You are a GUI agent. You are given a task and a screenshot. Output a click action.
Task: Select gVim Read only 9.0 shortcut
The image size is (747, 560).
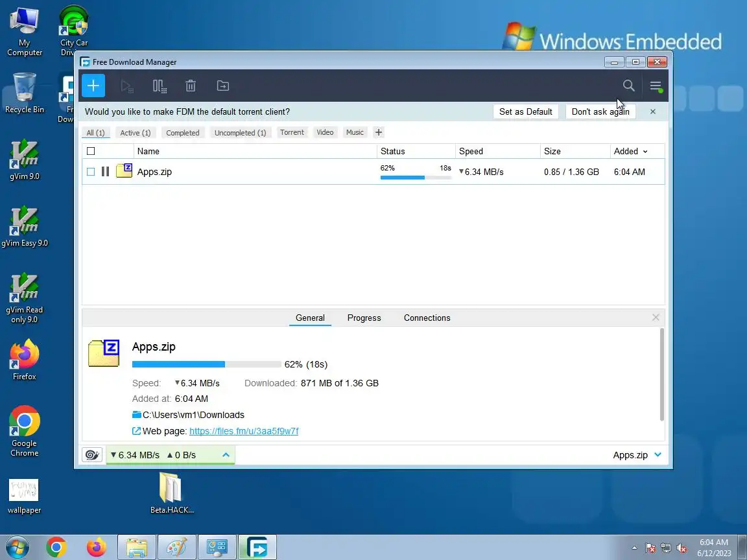point(24,298)
